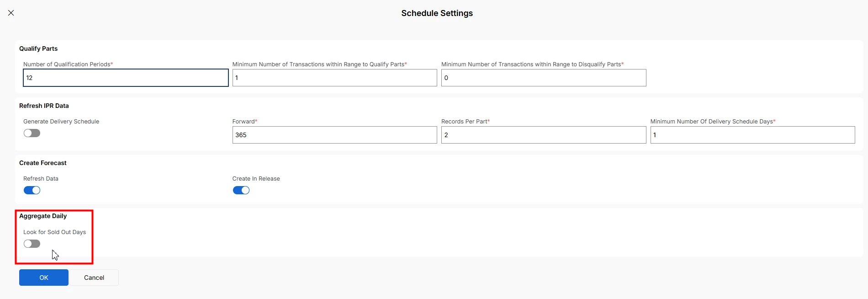Click the Refresh IPR Data section heading

click(x=44, y=106)
